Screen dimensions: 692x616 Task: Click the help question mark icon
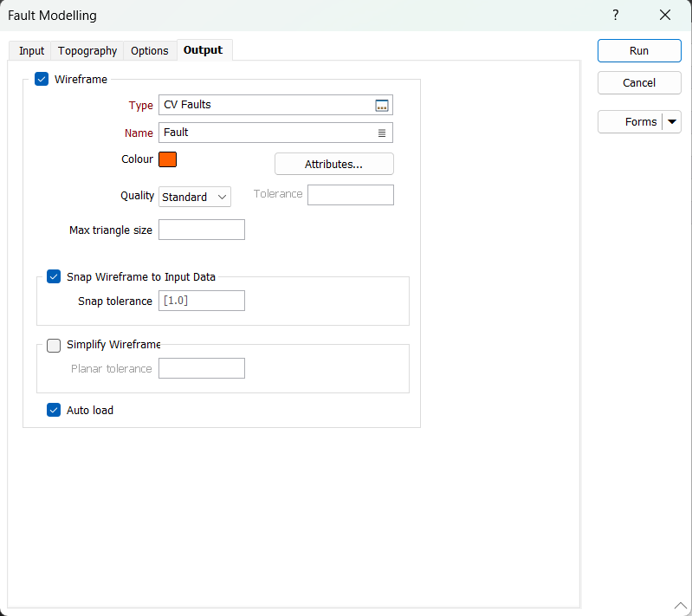coord(615,16)
